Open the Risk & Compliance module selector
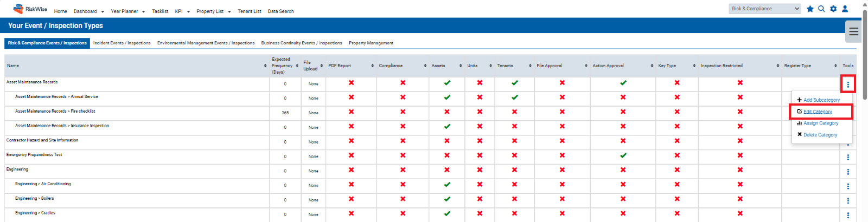Screen dimensions: 868x222 click(765, 9)
